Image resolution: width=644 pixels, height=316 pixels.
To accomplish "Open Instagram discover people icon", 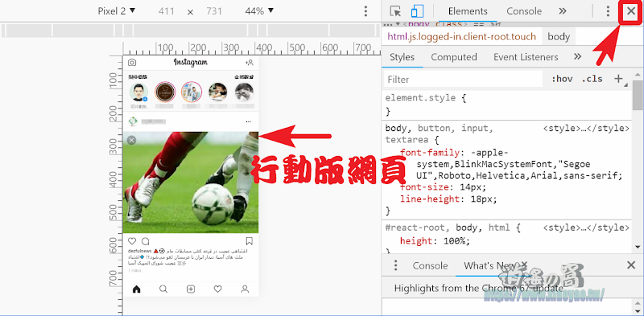I will point(250,63).
